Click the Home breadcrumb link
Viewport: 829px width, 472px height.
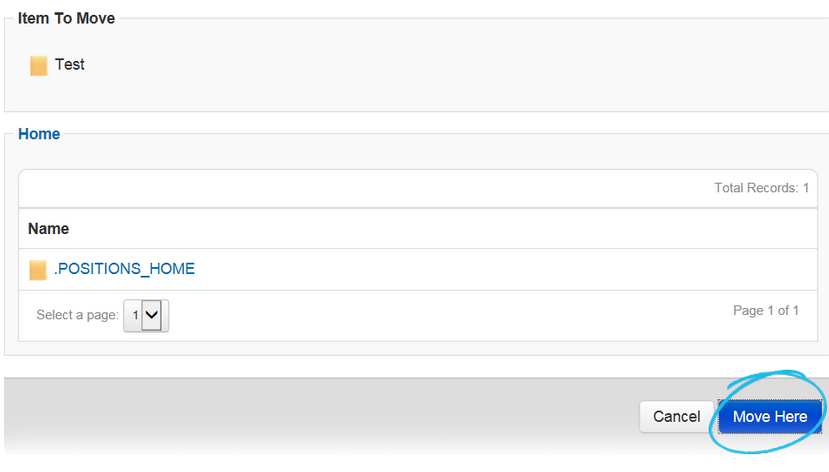[39, 134]
